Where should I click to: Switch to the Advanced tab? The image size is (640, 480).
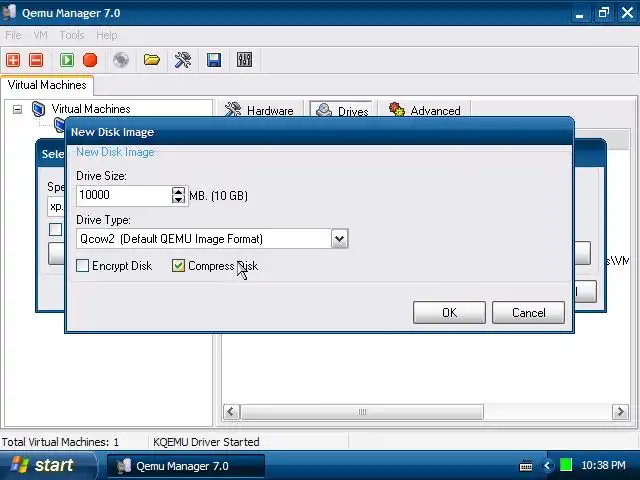click(424, 110)
